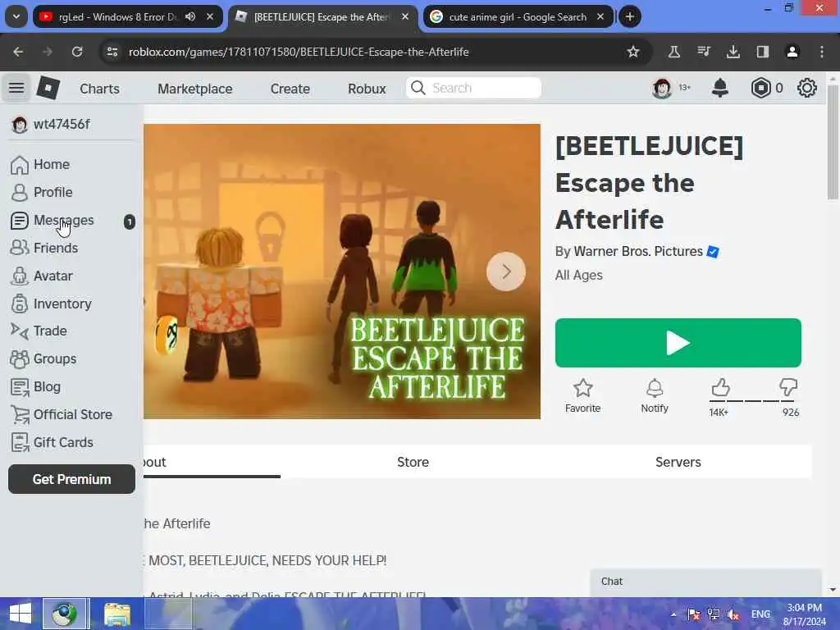Close the BEETLEJUICE browser tab
The height and width of the screenshot is (630, 840).
click(405, 16)
